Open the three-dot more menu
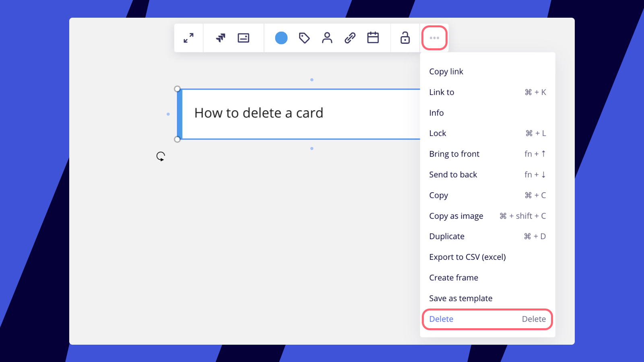This screenshot has width=644, height=362. tap(434, 38)
